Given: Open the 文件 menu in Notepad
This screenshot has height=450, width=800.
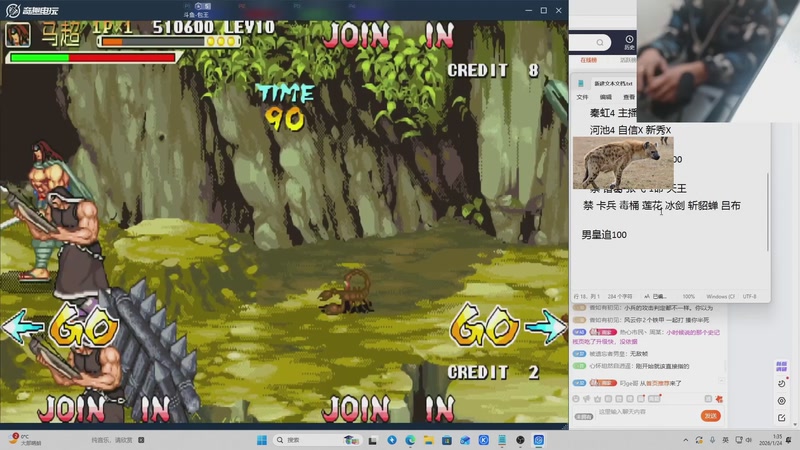Looking at the screenshot, I should tap(582, 97).
